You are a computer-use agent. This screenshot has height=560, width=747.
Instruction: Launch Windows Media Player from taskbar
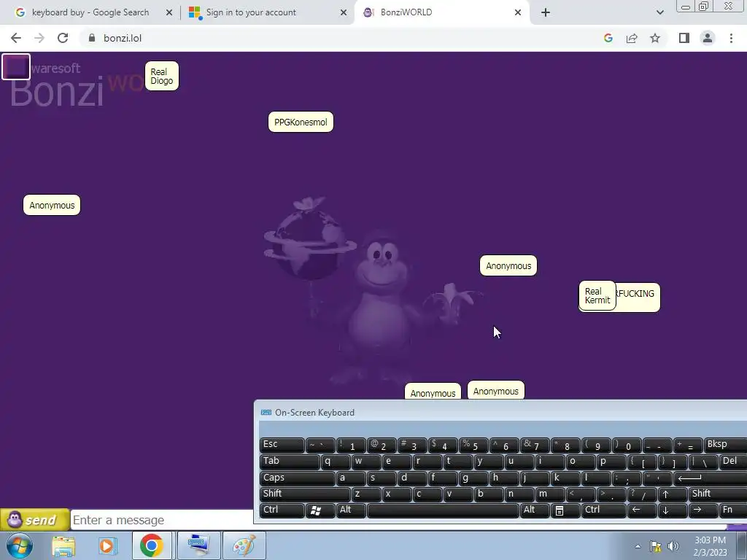pyautogui.click(x=107, y=546)
